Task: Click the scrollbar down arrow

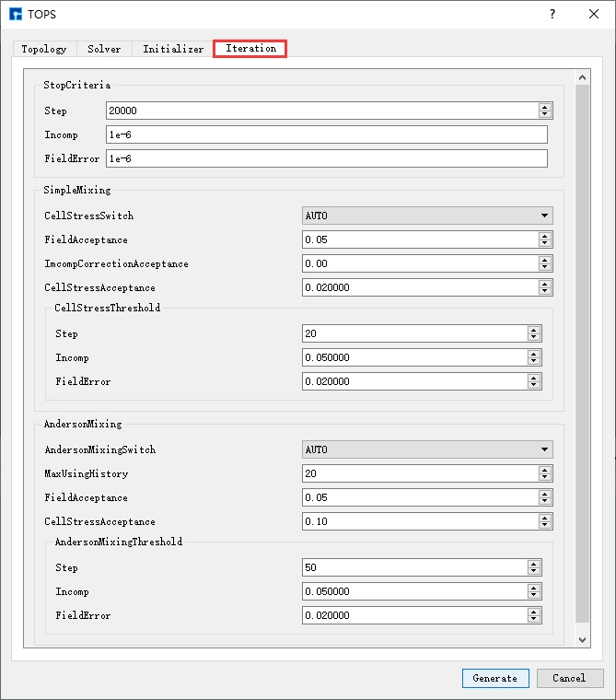Action: [x=582, y=639]
